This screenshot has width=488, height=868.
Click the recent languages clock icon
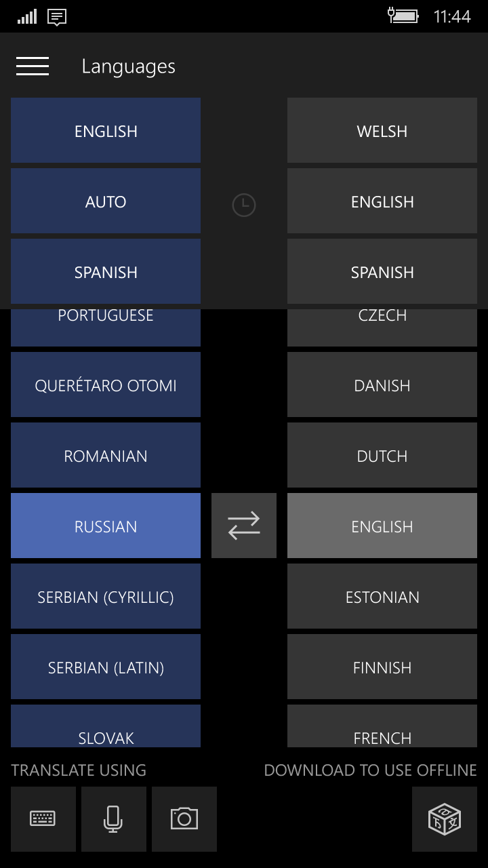(244, 205)
